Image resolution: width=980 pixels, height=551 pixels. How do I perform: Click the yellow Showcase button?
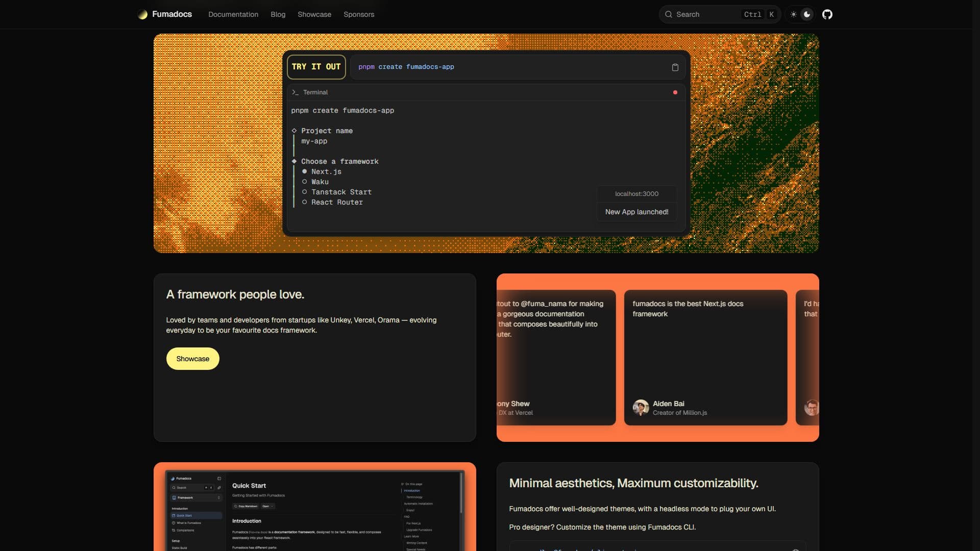tap(193, 359)
